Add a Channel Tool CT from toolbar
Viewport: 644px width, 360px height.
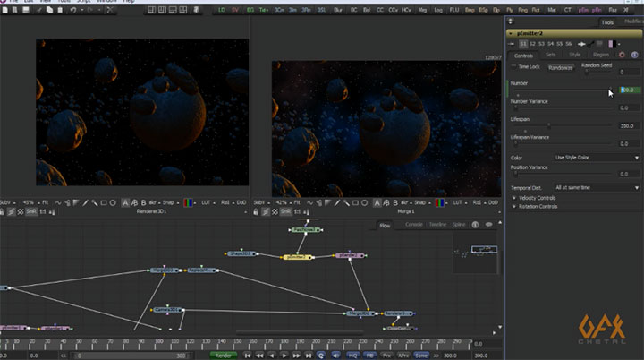[568, 10]
